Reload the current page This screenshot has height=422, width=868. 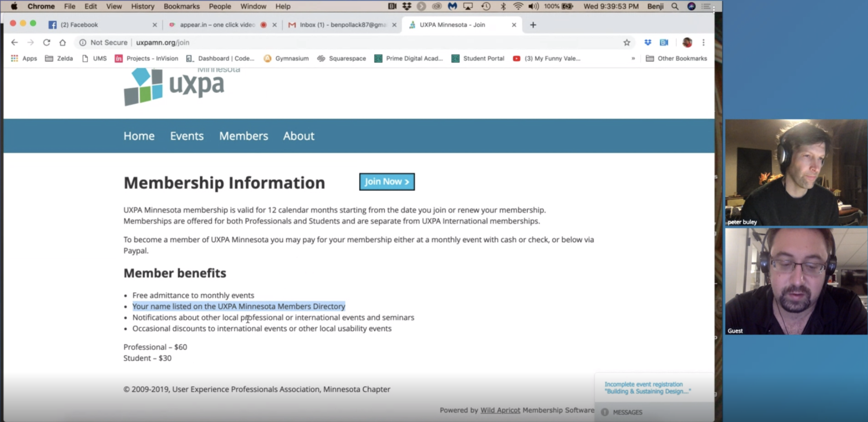coord(47,42)
